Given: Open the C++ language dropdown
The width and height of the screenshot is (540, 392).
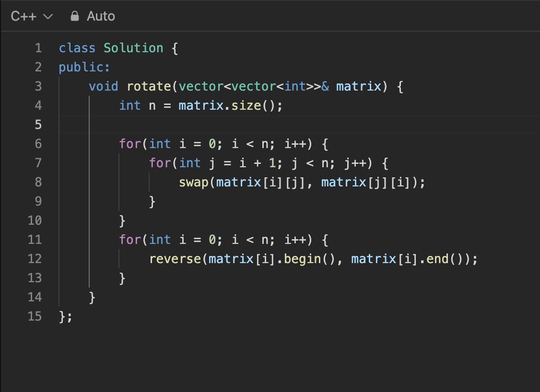Looking at the screenshot, I should point(32,16).
